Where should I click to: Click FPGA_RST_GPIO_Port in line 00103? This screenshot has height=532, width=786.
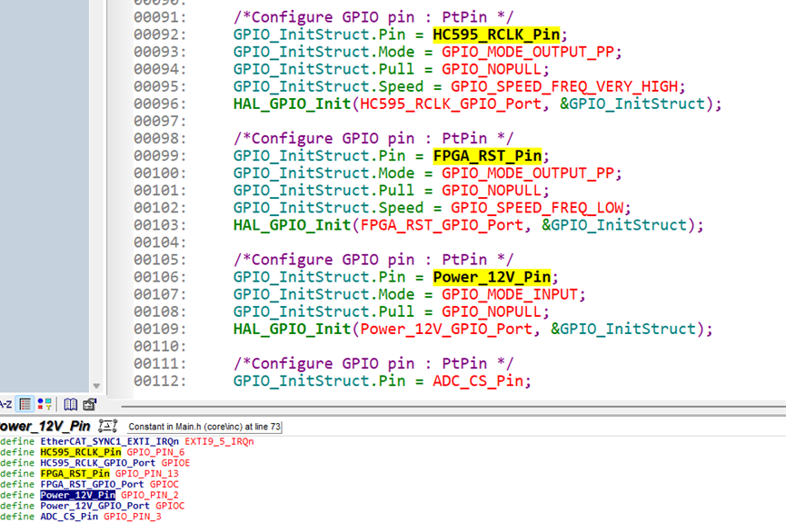click(442, 225)
